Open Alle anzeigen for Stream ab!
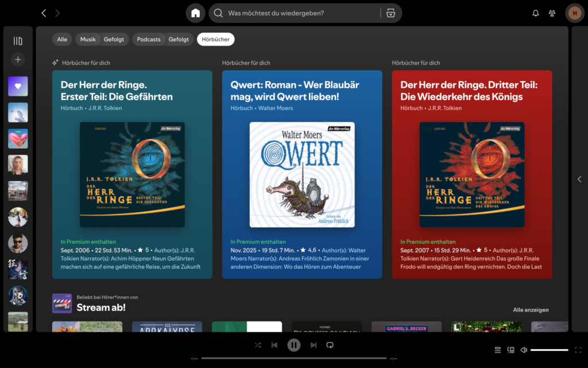The height and width of the screenshot is (368, 588). coord(530,309)
